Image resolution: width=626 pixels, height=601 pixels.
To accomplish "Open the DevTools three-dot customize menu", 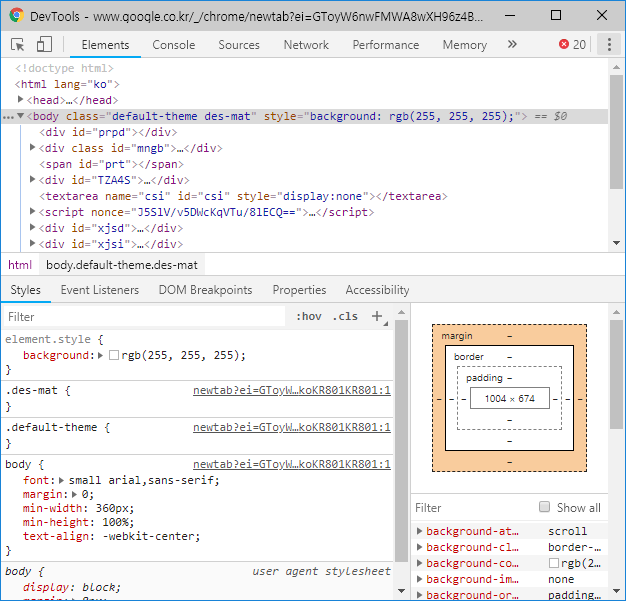I will coord(609,44).
